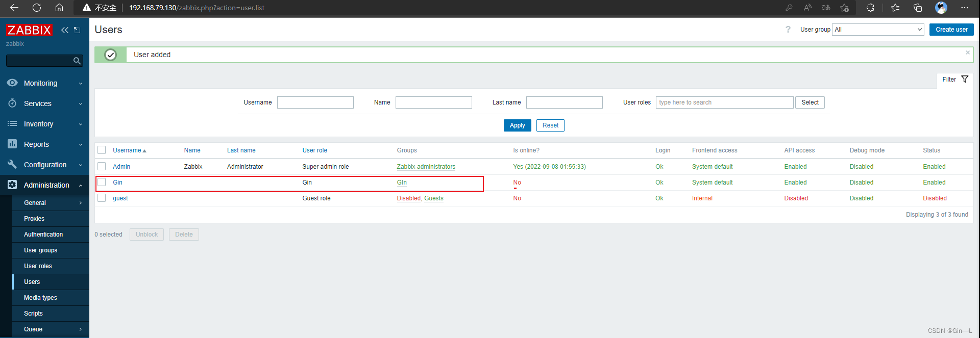Open Scripts menu item

click(33, 314)
